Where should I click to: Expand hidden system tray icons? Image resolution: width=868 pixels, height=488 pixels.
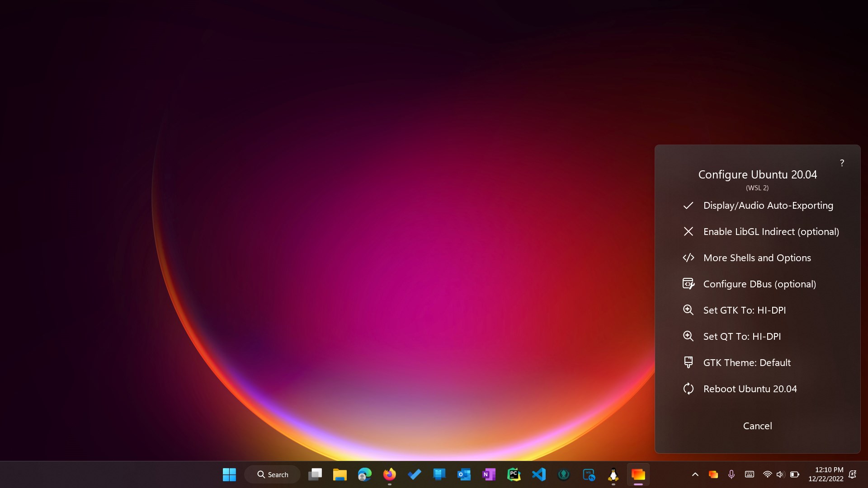pos(695,474)
